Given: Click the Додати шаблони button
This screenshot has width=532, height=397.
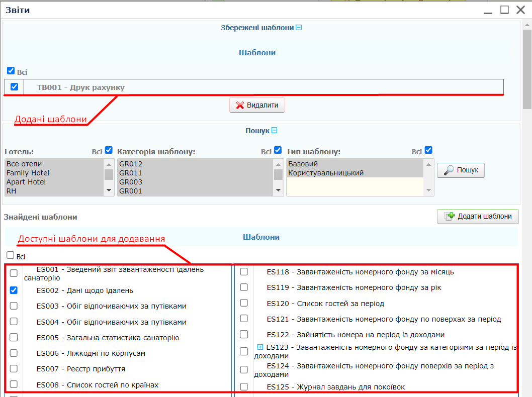Looking at the screenshot, I should [x=478, y=217].
